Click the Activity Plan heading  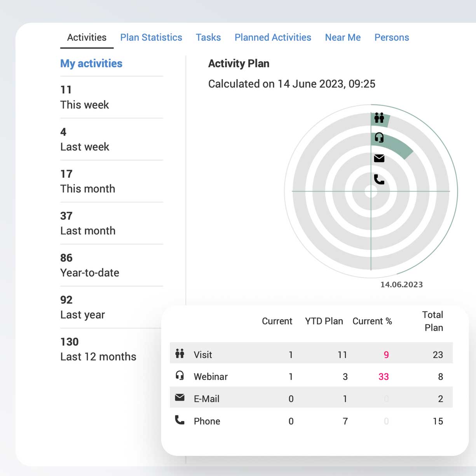239,63
